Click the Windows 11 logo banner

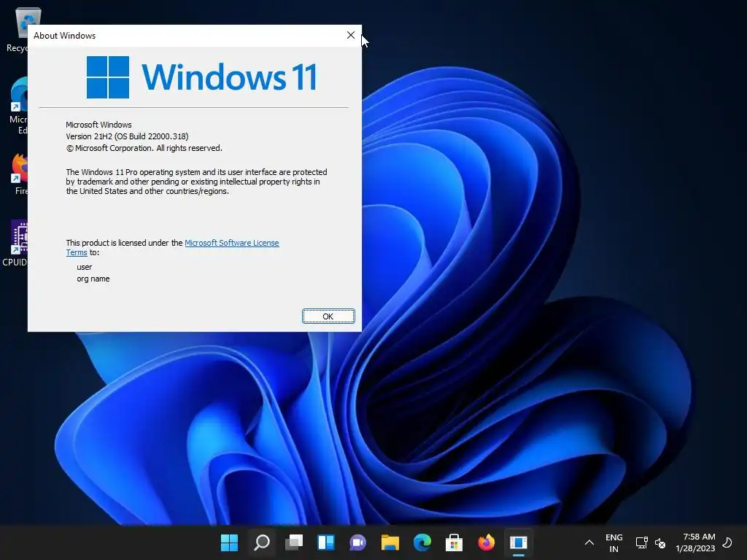pyautogui.click(x=201, y=77)
